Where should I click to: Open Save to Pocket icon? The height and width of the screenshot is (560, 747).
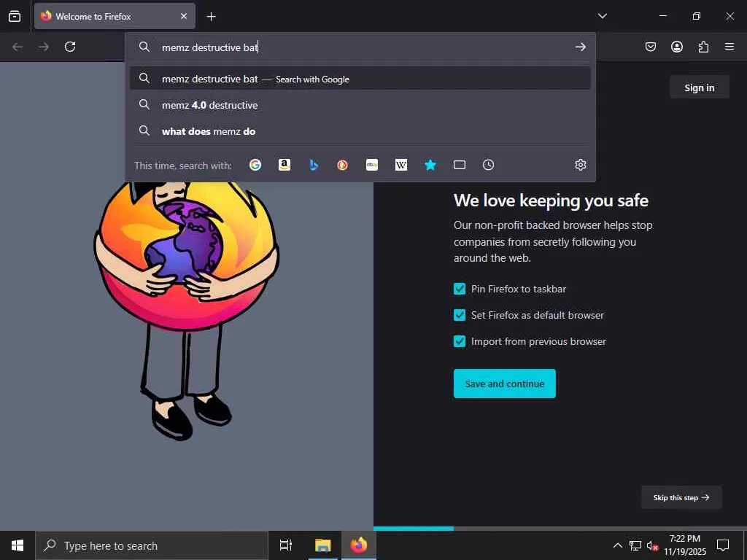click(650, 47)
